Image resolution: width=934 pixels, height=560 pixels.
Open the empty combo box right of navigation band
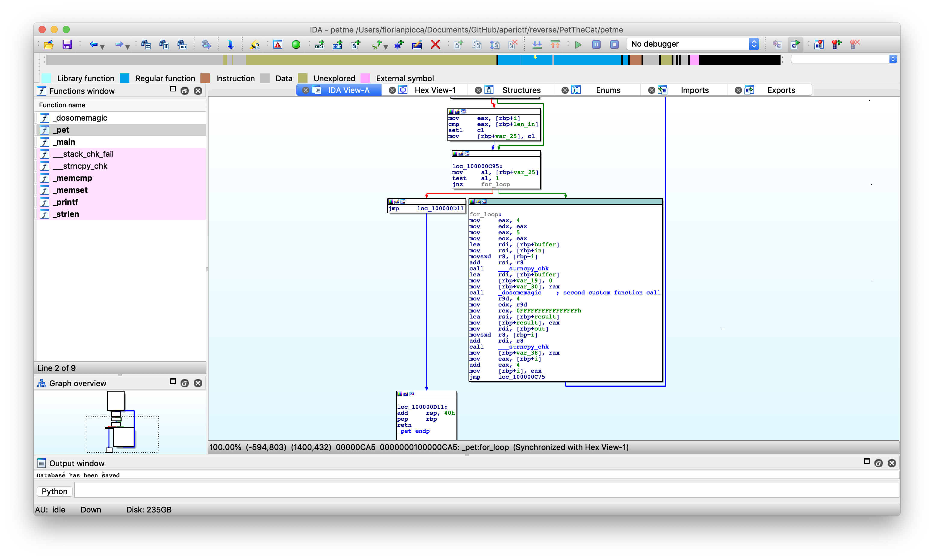pyautogui.click(x=844, y=59)
